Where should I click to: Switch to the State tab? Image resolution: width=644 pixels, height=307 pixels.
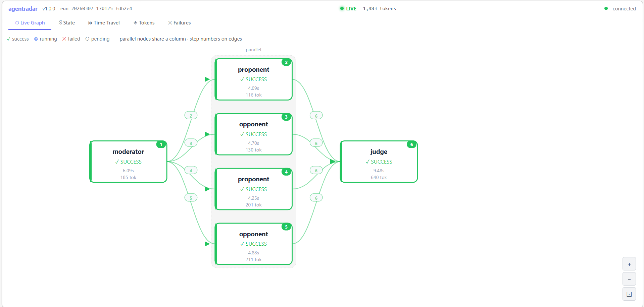tap(66, 23)
